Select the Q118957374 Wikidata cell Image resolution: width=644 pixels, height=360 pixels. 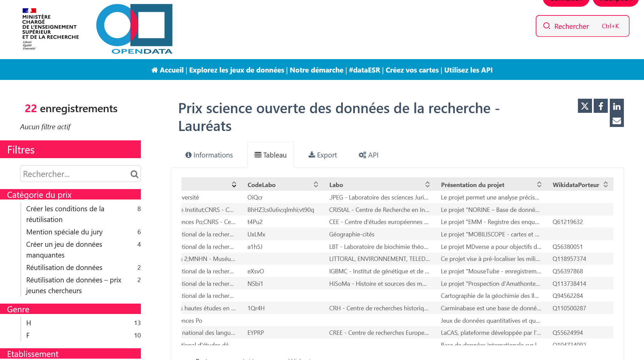tap(569, 259)
